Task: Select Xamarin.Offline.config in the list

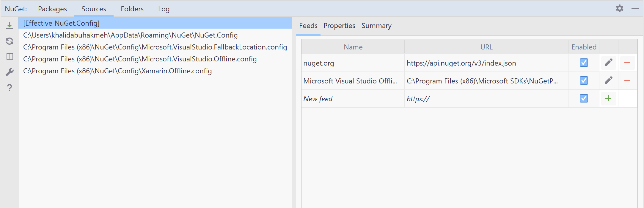Action: (x=117, y=71)
